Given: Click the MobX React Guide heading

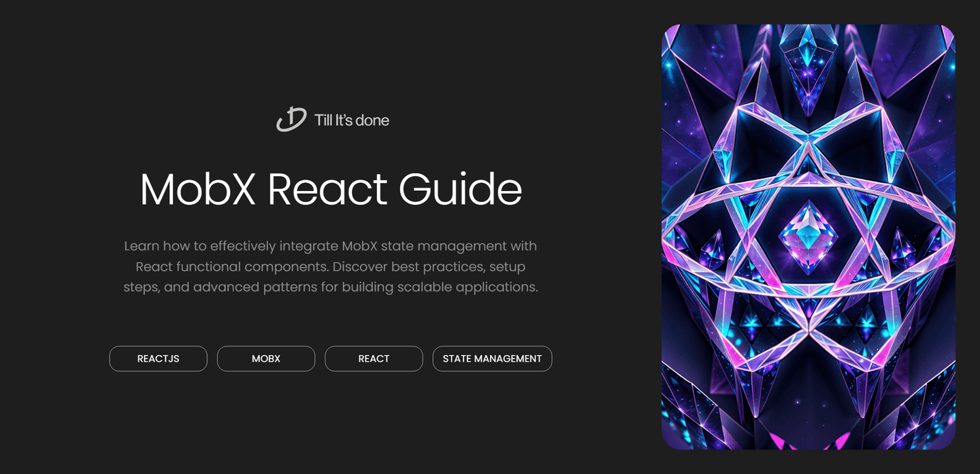Looking at the screenshot, I should click(331, 189).
